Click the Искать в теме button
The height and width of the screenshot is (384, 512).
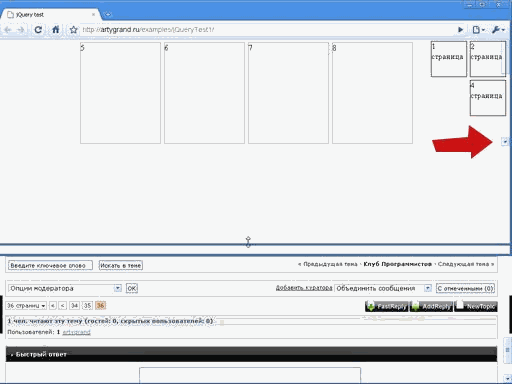[121, 265]
